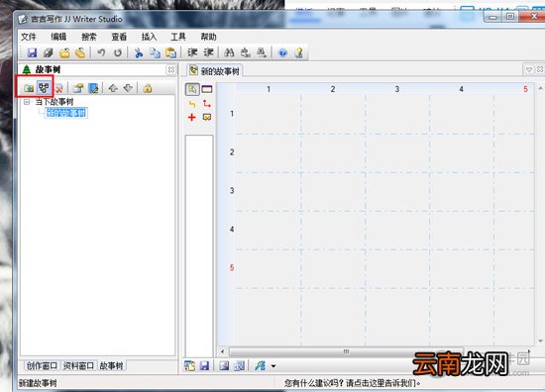545x392 pixels.
Task: Click the bottom toolbar save disk icon
Action: point(204,365)
